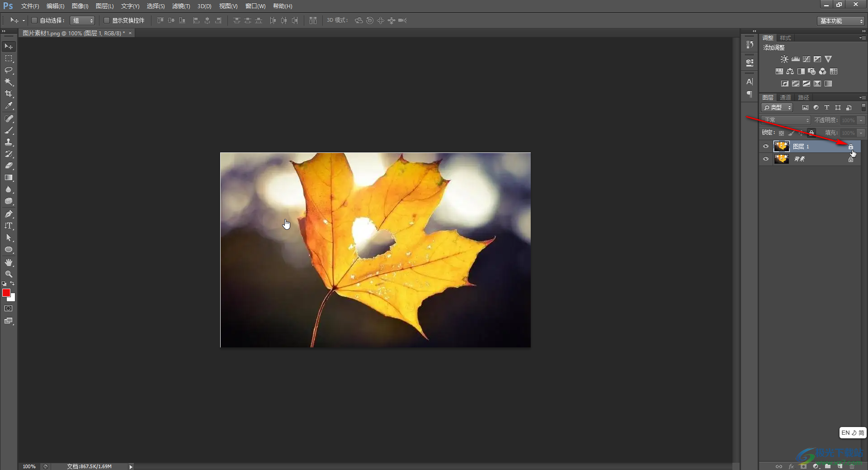Open the Layers panel flyout menu
Screen dimensions: 868x470
[x=863, y=97]
